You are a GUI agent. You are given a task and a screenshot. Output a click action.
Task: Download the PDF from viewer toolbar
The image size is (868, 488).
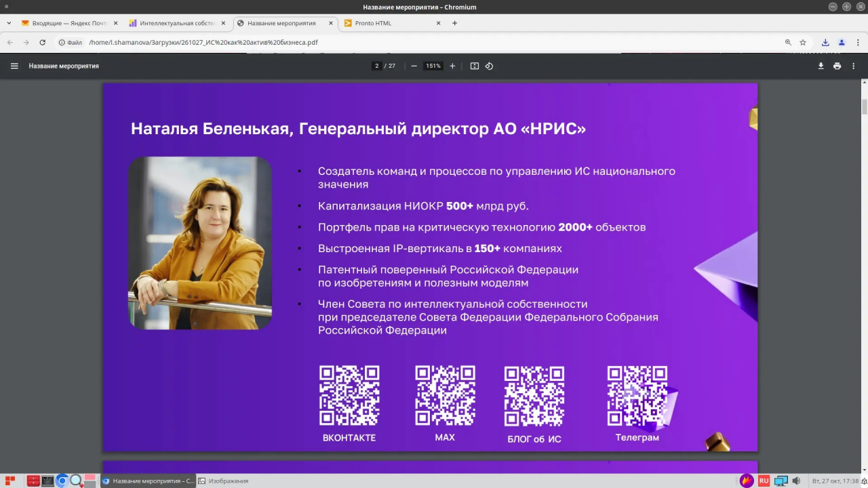(x=821, y=66)
